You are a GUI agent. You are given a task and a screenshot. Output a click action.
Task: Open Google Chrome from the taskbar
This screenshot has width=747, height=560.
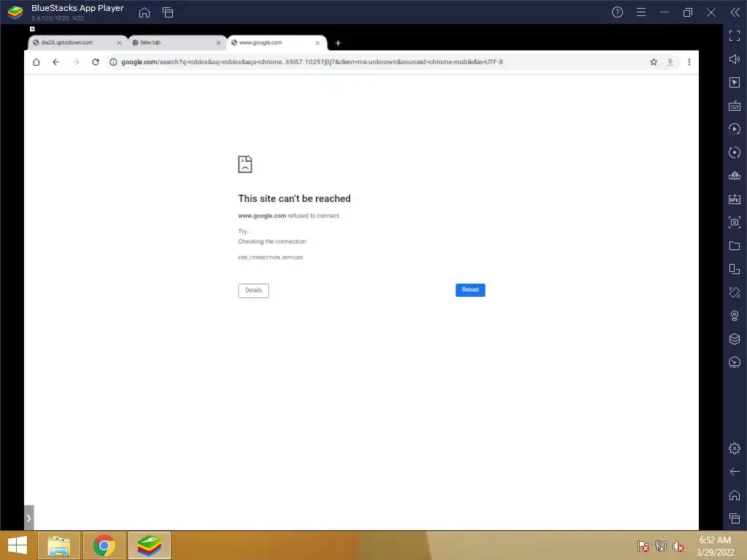point(104,545)
